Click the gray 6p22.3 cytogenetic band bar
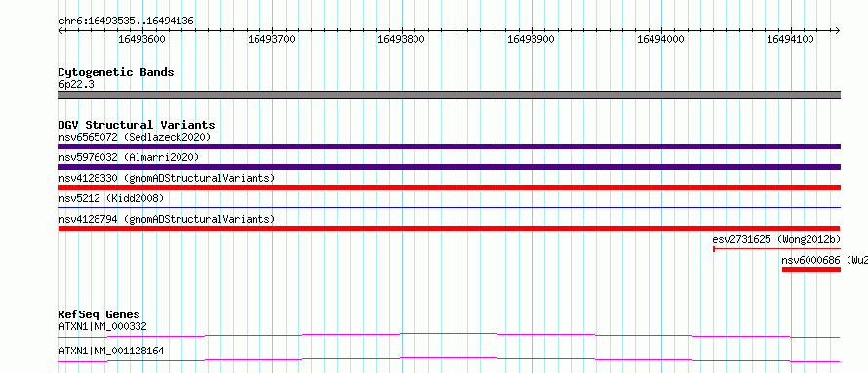Viewport: 868px width, 373px height. tap(449, 95)
